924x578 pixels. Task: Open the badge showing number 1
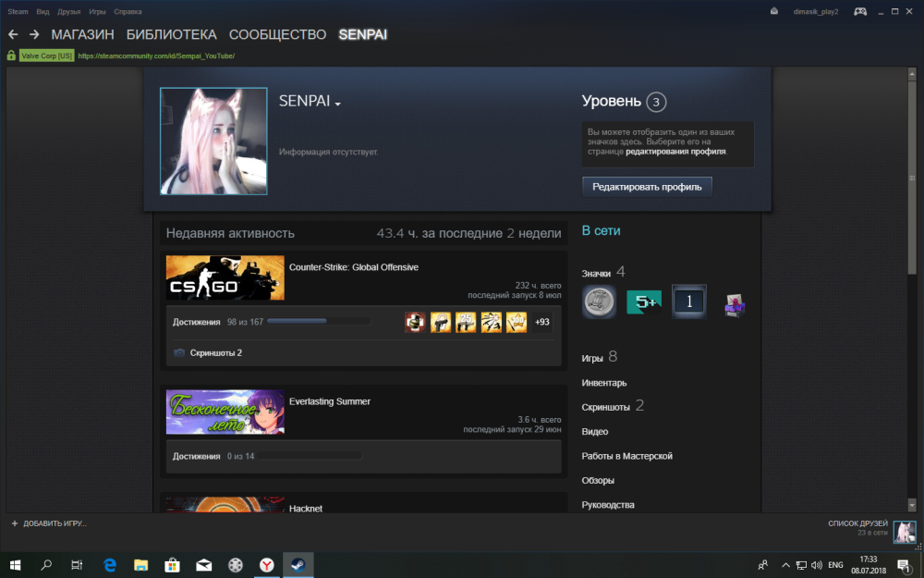[x=689, y=302]
